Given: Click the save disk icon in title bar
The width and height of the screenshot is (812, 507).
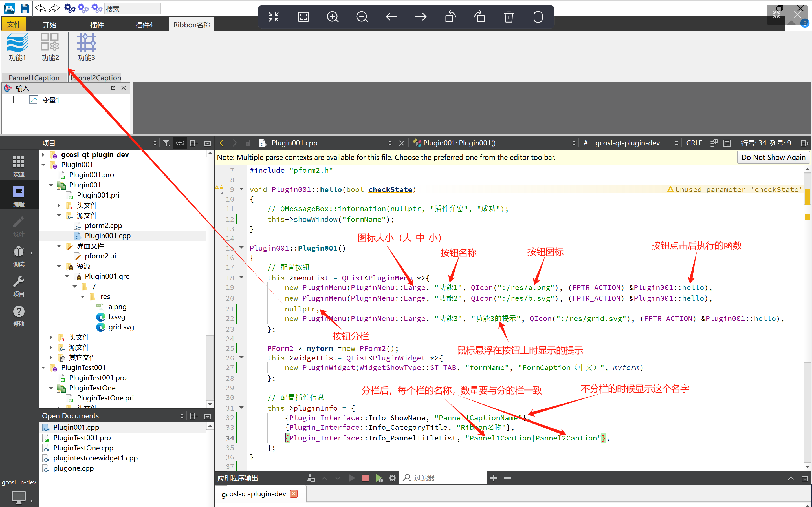Looking at the screenshot, I should (x=25, y=8).
